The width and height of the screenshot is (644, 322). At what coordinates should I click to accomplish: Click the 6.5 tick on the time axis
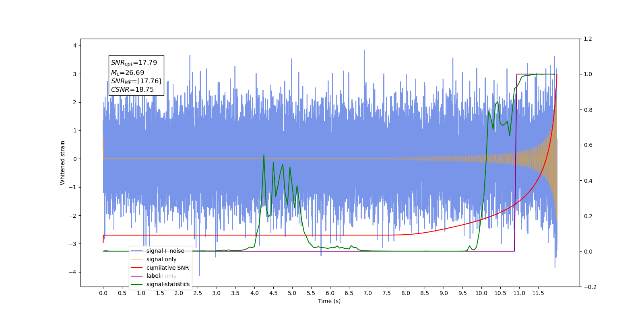click(349, 293)
